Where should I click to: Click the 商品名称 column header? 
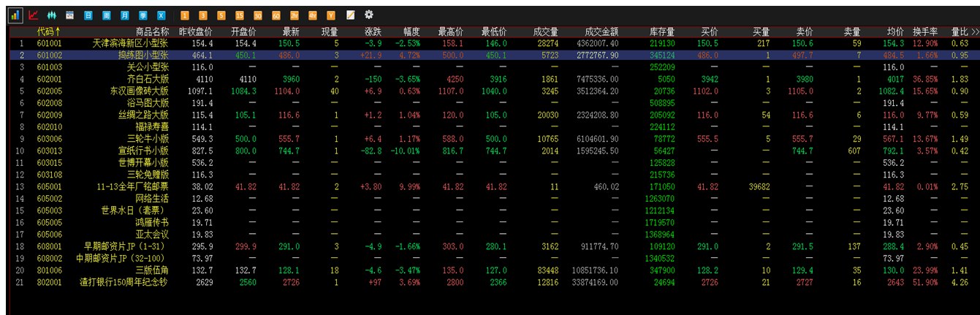coord(152,32)
